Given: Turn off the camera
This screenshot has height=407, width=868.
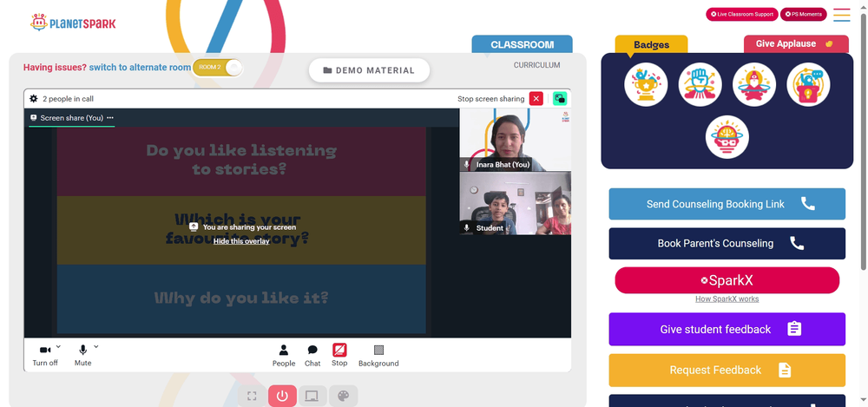Looking at the screenshot, I should point(45,356).
